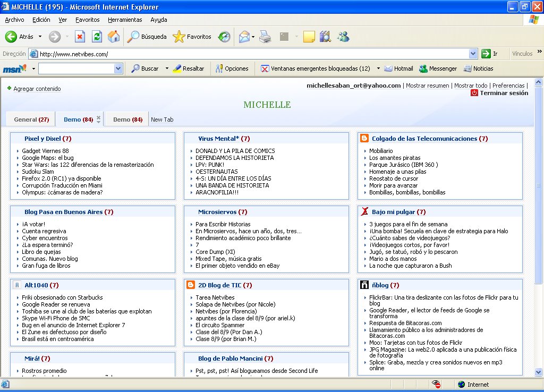Open the Atrás history dropdown arrow

coord(40,37)
